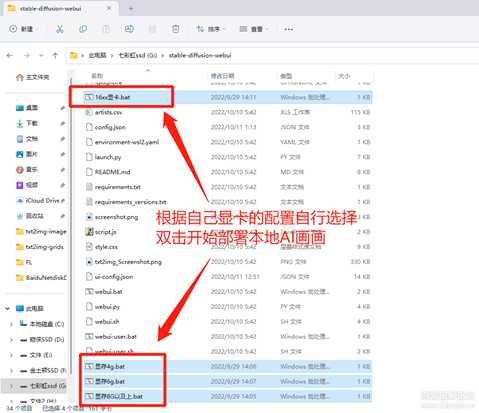Open txt2img-images folder in sidebar

coord(41,231)
